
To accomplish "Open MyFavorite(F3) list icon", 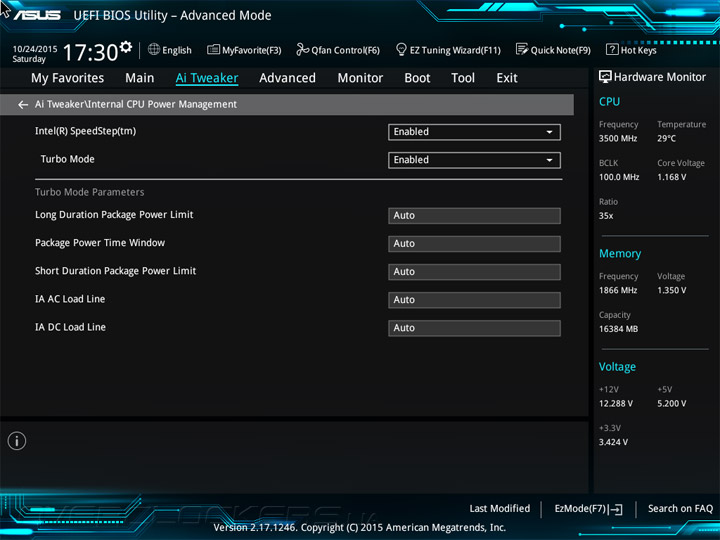I will tap(213, 49).
